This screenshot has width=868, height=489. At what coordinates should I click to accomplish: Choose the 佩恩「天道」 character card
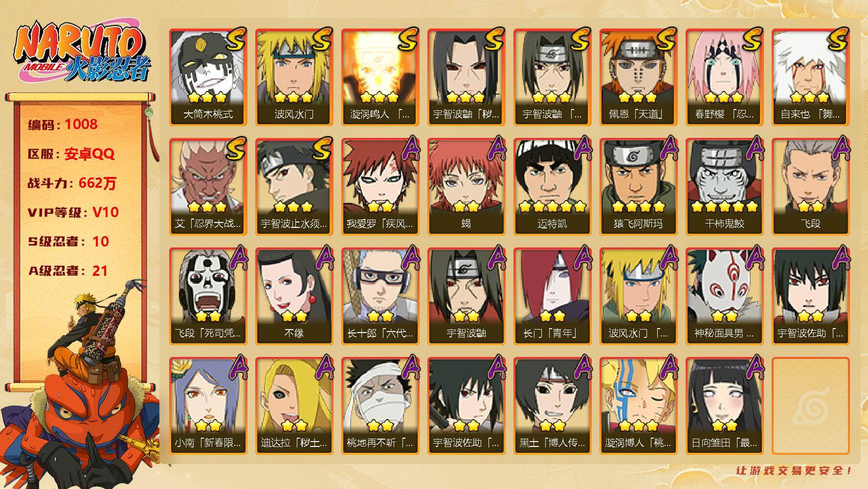tap(638, 77)
